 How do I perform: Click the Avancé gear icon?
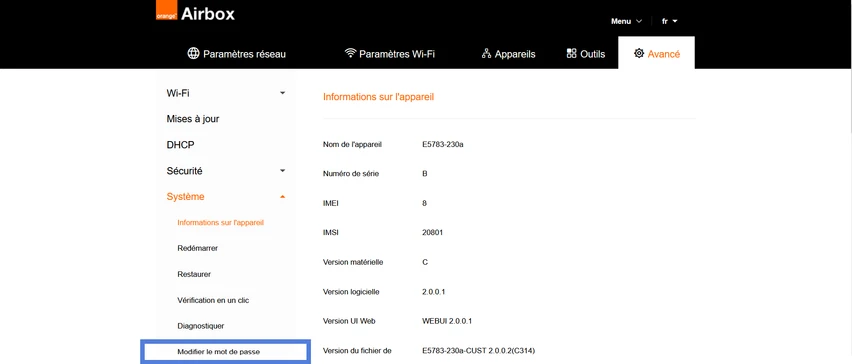coord(639,53)
